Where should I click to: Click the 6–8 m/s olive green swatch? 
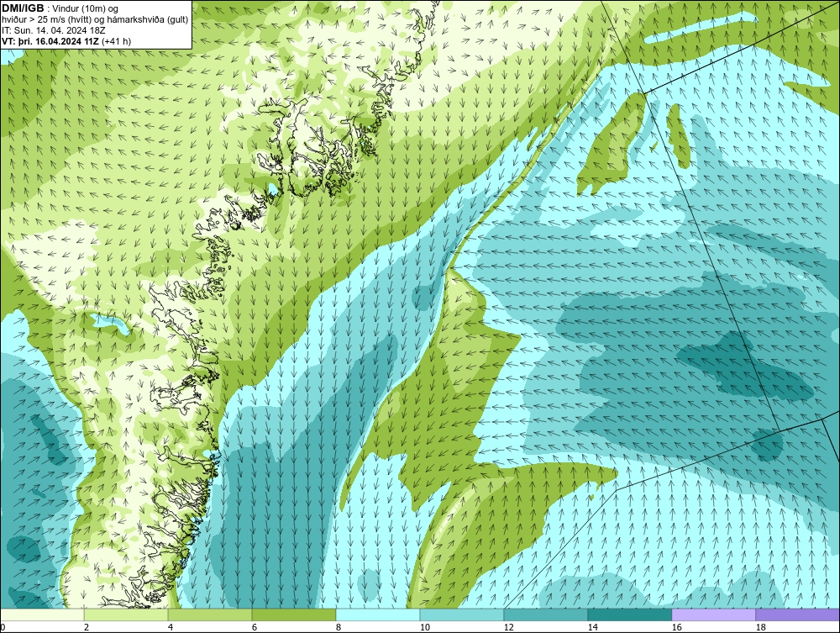(x=293, y=615)
